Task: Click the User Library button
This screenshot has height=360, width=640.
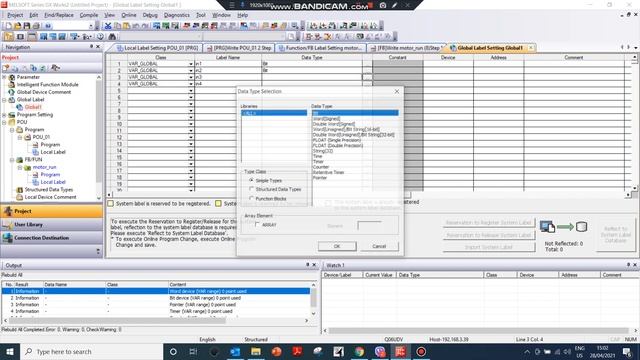Action: [x=51, y=224]
